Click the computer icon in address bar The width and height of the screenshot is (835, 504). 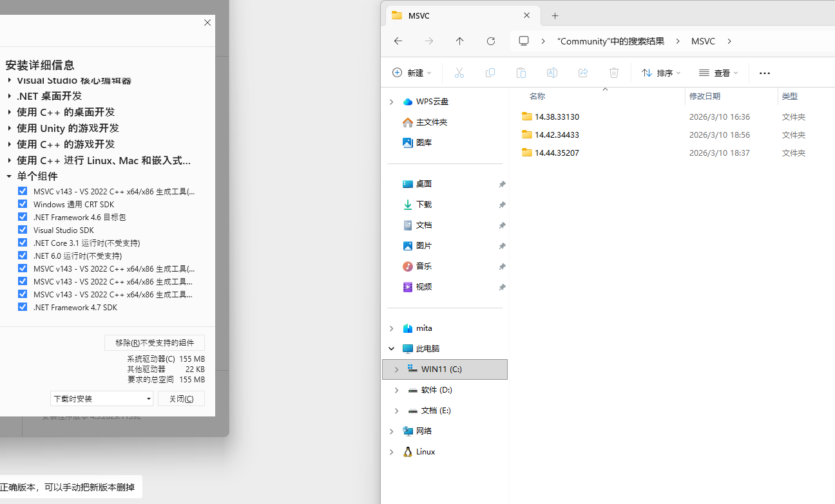coord(524,41)
